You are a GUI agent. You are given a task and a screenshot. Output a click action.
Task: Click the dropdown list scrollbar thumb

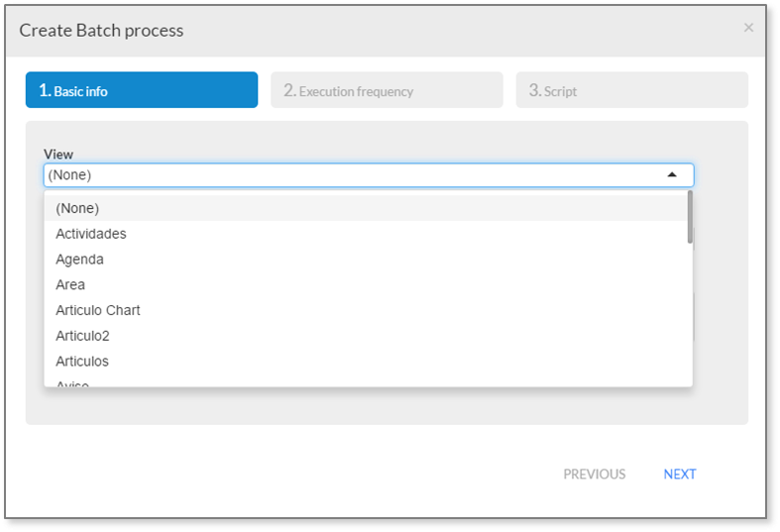click(690, 217)
